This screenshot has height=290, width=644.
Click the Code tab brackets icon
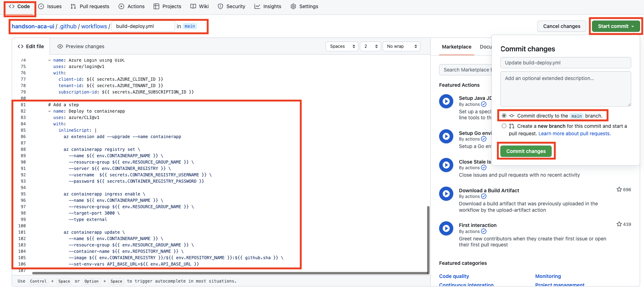pyautogui.click(x=12, y=6)
